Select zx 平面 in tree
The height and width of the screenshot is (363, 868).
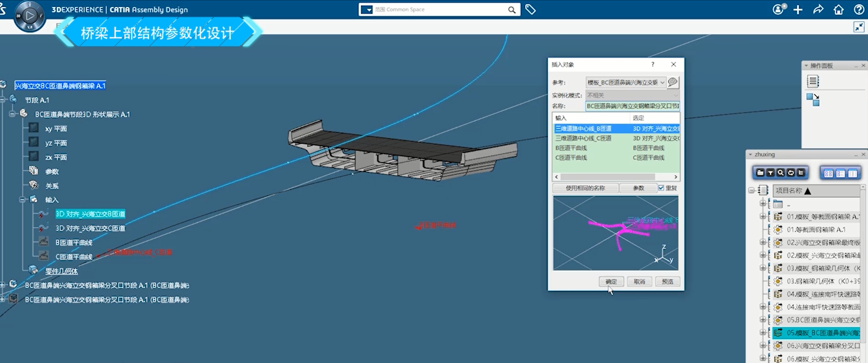(56, 157)
